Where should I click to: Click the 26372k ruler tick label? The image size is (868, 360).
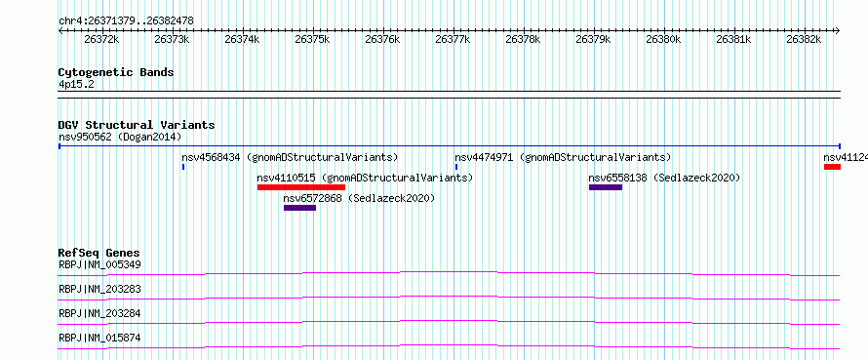(101, 40)
